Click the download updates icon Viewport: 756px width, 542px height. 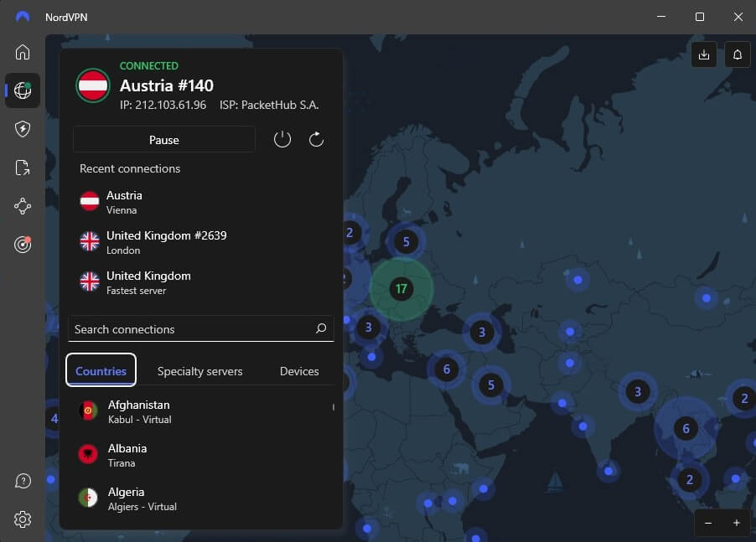click(704, 54)
